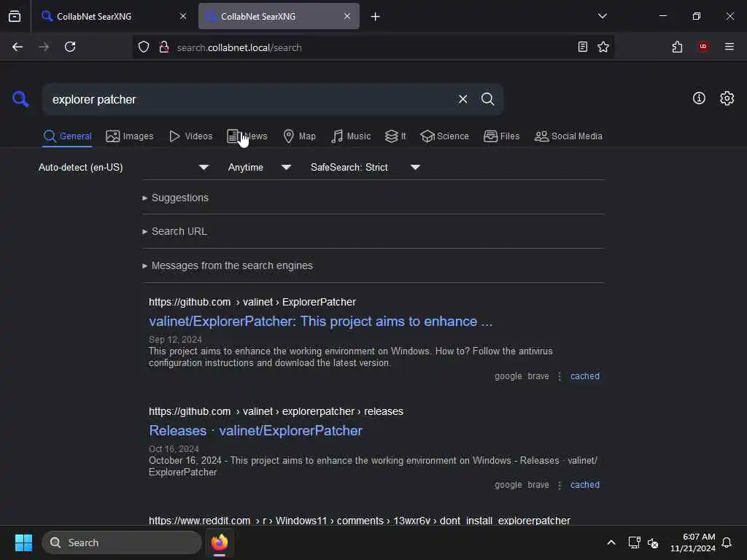747x560 pixels.
Task: Open Firefox application hamburger menu
Action: pyautogui.click(x=729, y=47)
